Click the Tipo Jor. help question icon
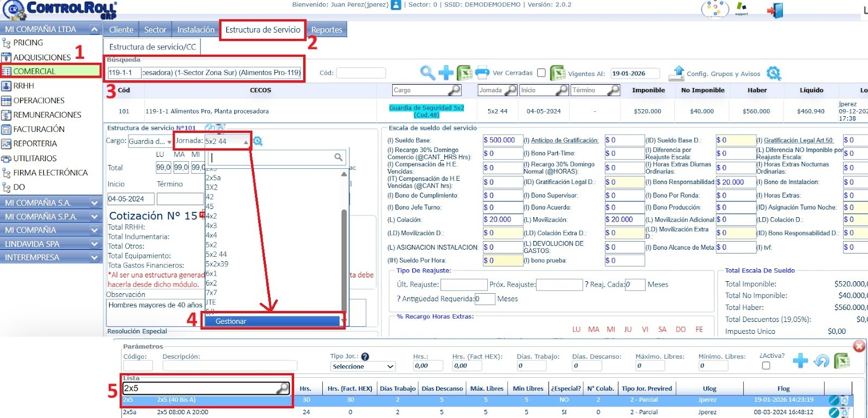The width and height of the screenshot is (868, 418). pyautogui.click(x=365, y=357)
